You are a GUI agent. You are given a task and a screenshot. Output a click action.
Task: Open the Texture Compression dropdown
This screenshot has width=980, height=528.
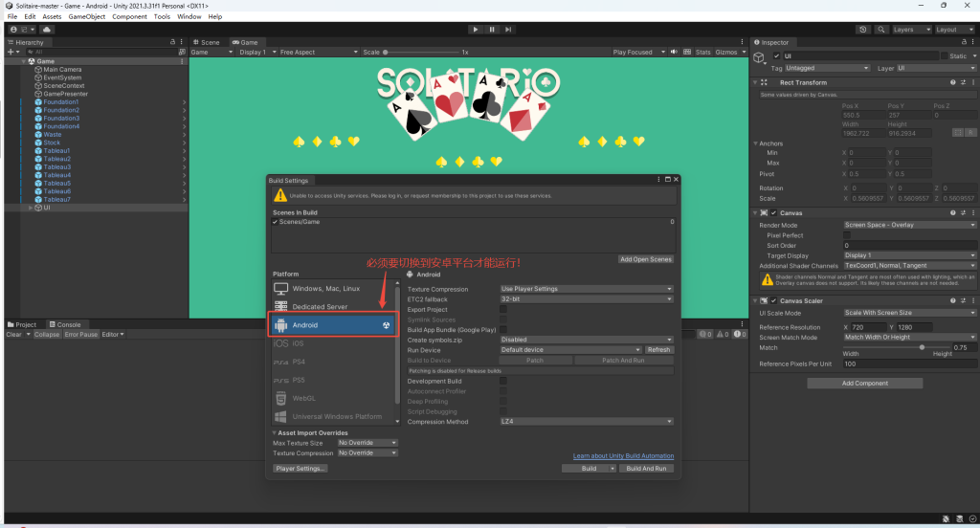(x=587, y=289)
